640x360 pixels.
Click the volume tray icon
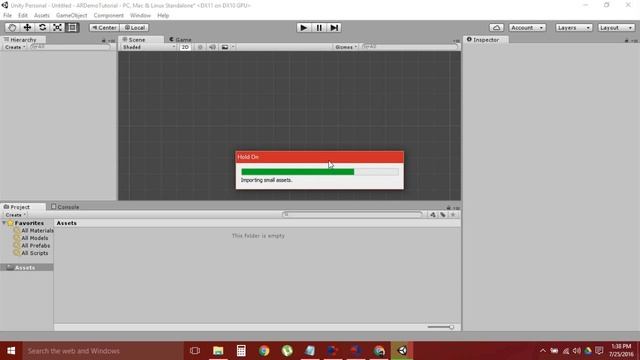(x=576, y=351)
